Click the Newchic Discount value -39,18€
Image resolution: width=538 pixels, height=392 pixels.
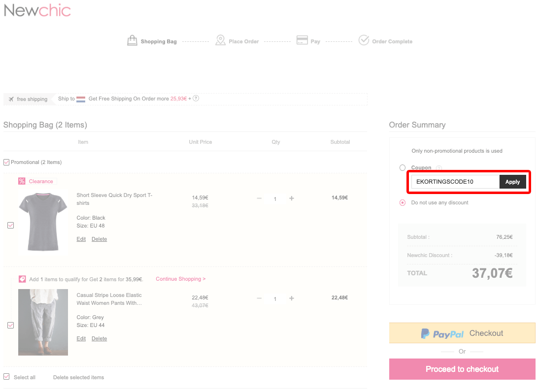tap(504, 255)
